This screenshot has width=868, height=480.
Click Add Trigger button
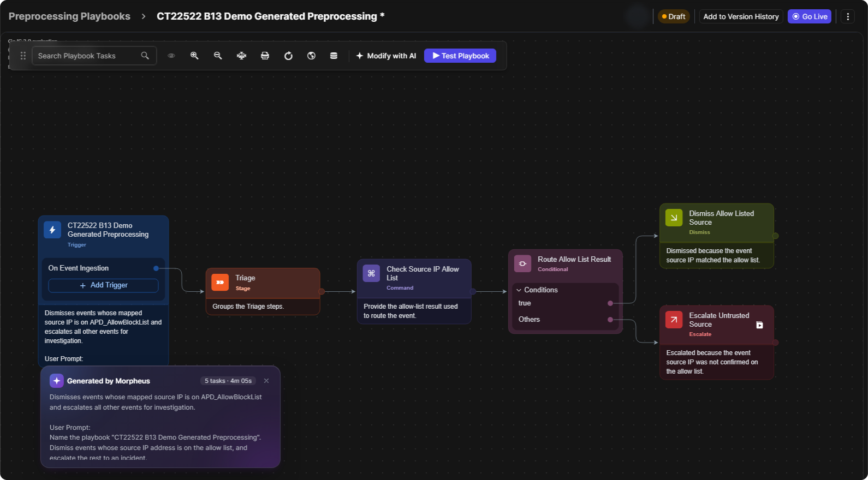104,285
